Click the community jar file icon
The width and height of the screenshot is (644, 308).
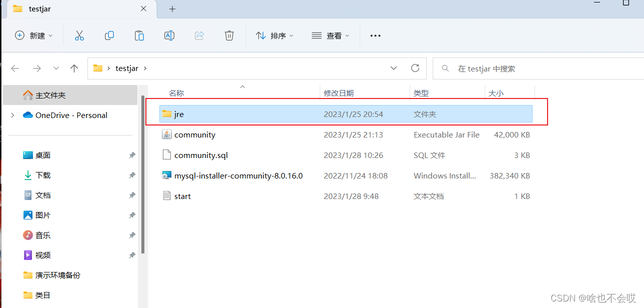[x=167, y=134]
